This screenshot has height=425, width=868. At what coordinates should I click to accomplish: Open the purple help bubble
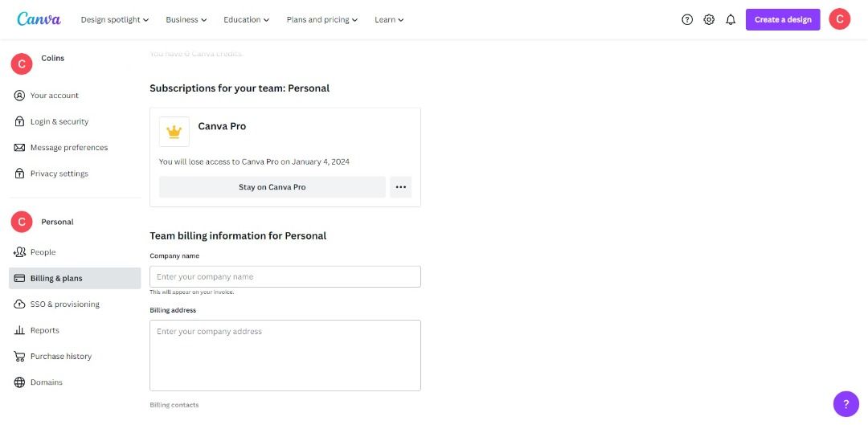coord(845,404)
